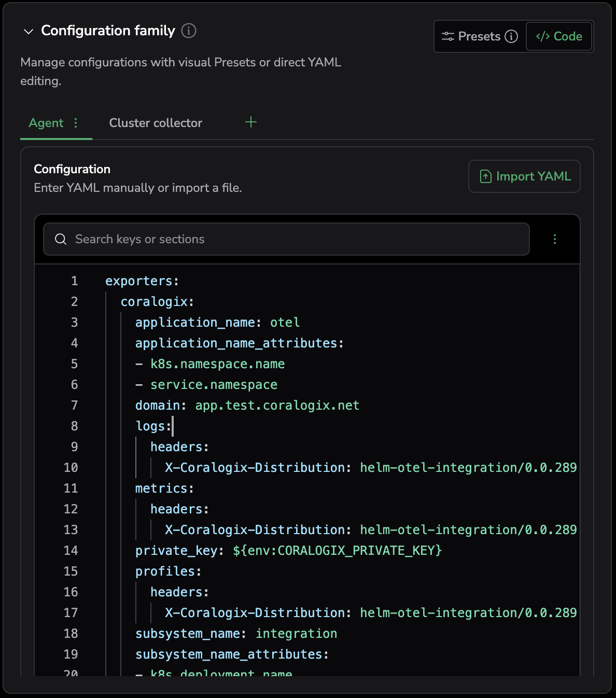Open the Agent tab three-dot menu
This screenshot has width=616, height=698.
76,123
